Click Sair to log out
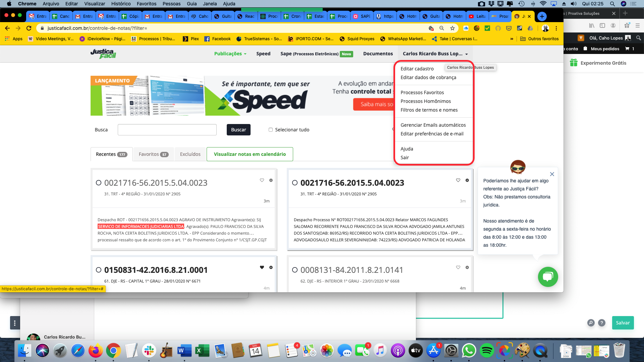The image size is (644, 362). tap(405, 158)
